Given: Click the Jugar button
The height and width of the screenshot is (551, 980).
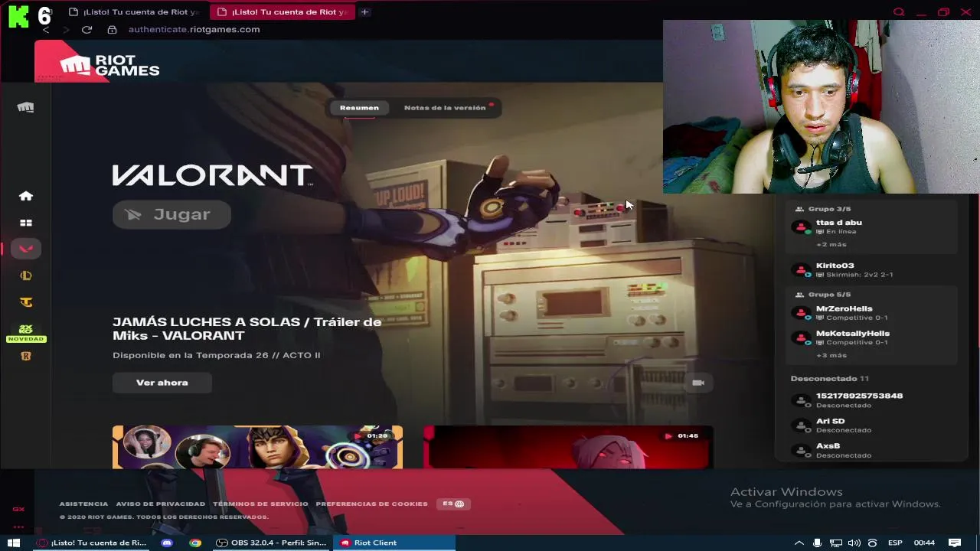Looking at the screenshot, I should tap(171, 214).
